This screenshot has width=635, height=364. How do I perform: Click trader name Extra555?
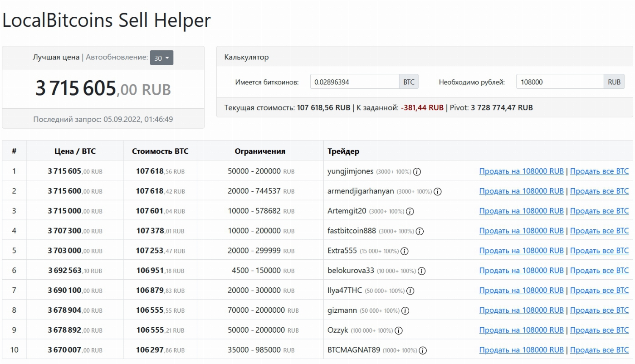342,251
